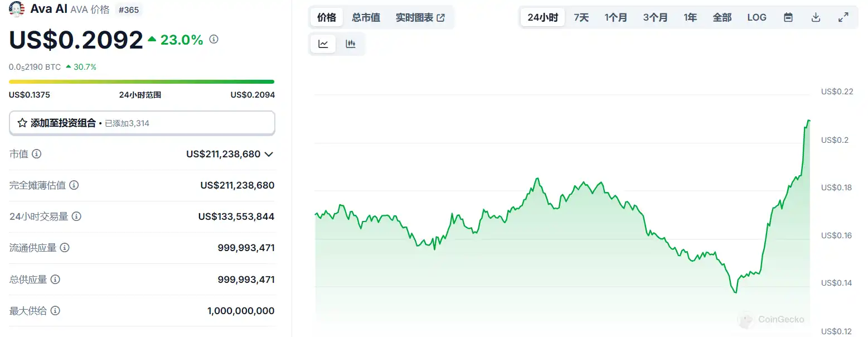This screenshot has width=868, height=337.
Task: Toggle LOG scale on chart
Action: (x=757, y=17)
